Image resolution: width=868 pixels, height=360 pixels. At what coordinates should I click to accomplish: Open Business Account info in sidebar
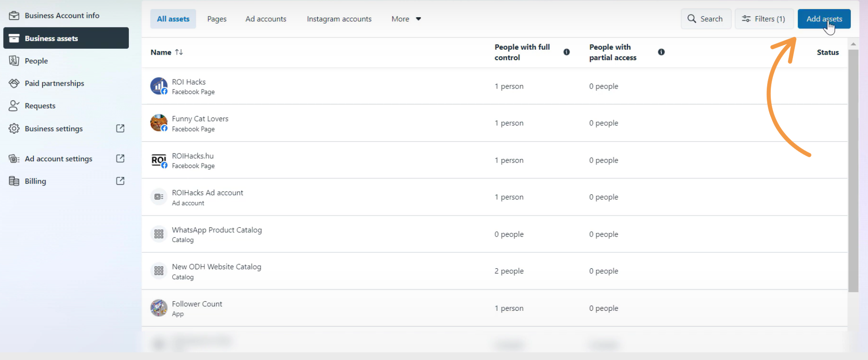[x=66, y=15]
